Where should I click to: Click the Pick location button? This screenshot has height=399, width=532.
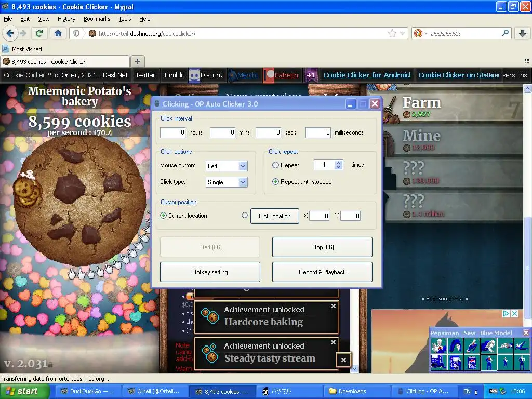click(274, 216)
